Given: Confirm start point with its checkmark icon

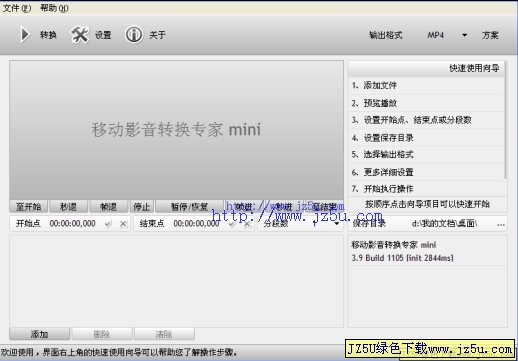Looking at the screenshot, I should coord(108,224).
